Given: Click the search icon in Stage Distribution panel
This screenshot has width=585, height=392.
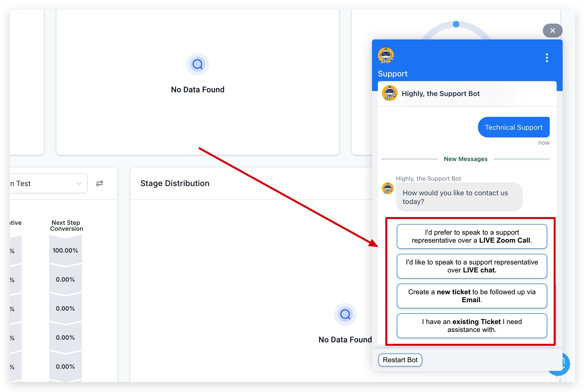Looking at the screenshot, I should [x=345, y=314].
